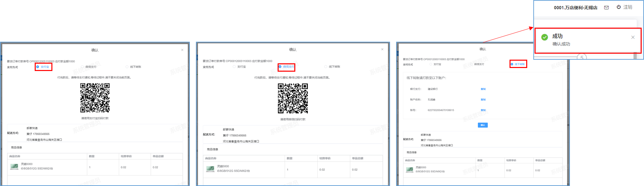The image size is (644, 186).
Task: Click the WeChat payment QR code
Action: tap(293, 98)
